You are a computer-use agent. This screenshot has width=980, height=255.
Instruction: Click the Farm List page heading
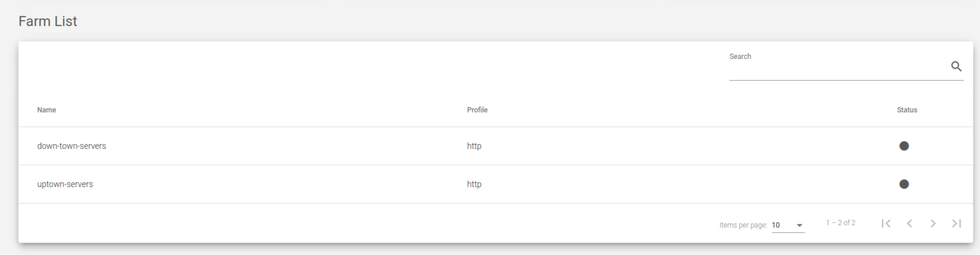coord(48,21)
